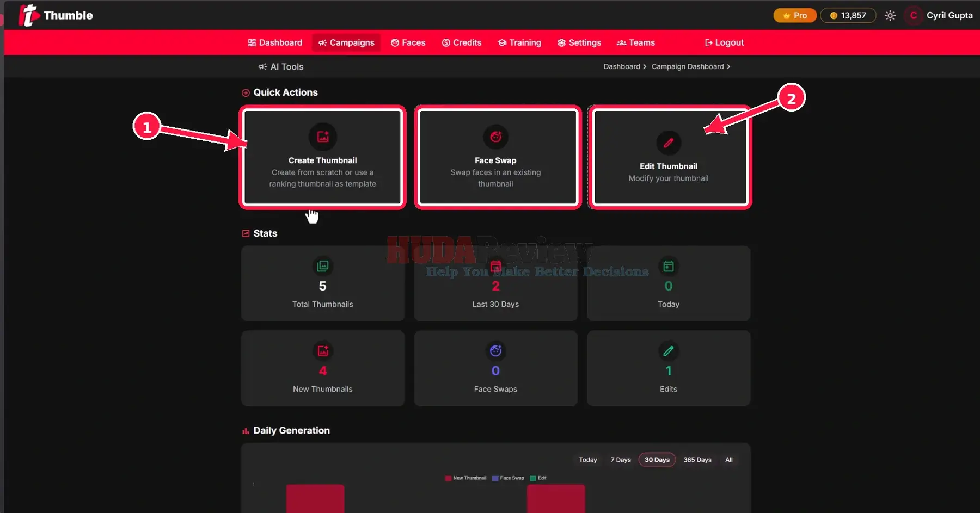
Task: Toggle the light/dark theme sun icon
Action: tap(890, 15)
